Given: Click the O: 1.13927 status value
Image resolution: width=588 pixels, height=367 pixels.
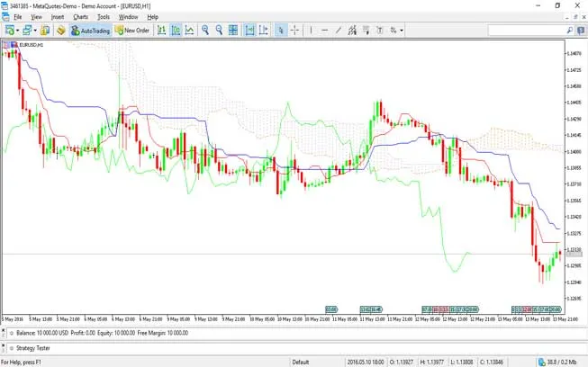Looking at the screenshot, I should coord(402,363).
